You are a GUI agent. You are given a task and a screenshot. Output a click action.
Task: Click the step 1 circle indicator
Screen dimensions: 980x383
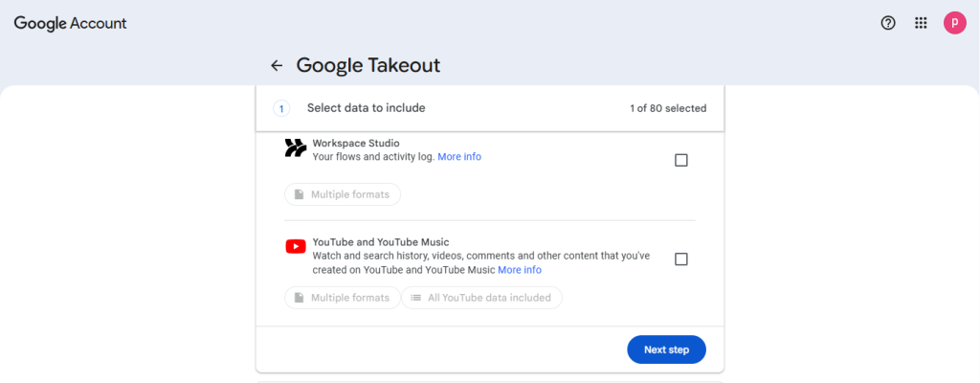point(281,109)
